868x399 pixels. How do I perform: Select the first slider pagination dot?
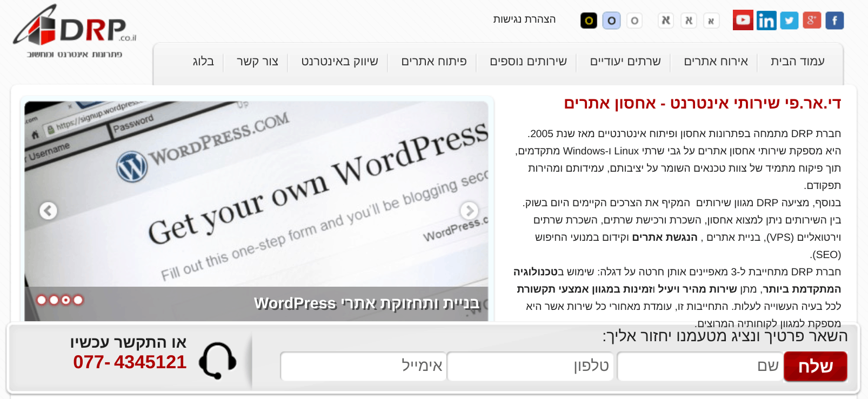click(42, 300)
